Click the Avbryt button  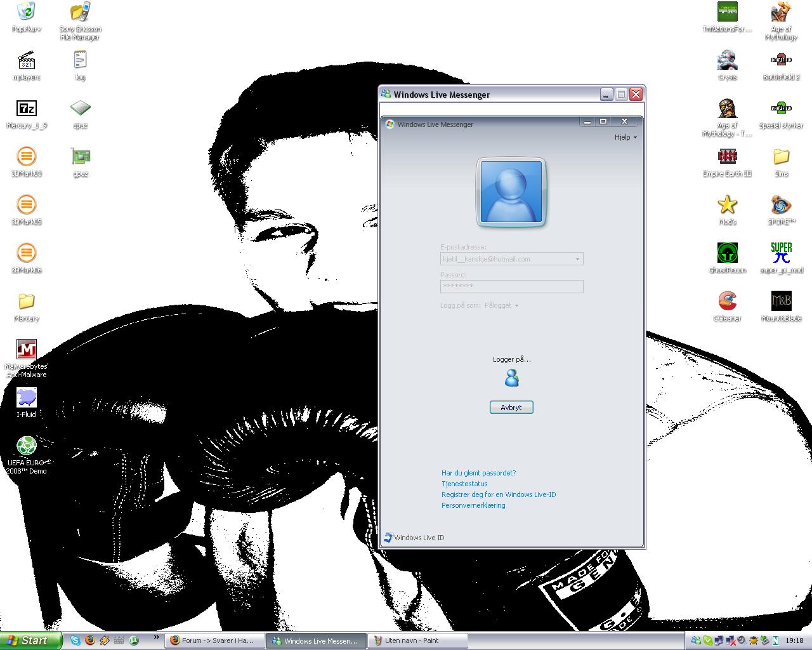pyautogui.click(x=511, y=408)
